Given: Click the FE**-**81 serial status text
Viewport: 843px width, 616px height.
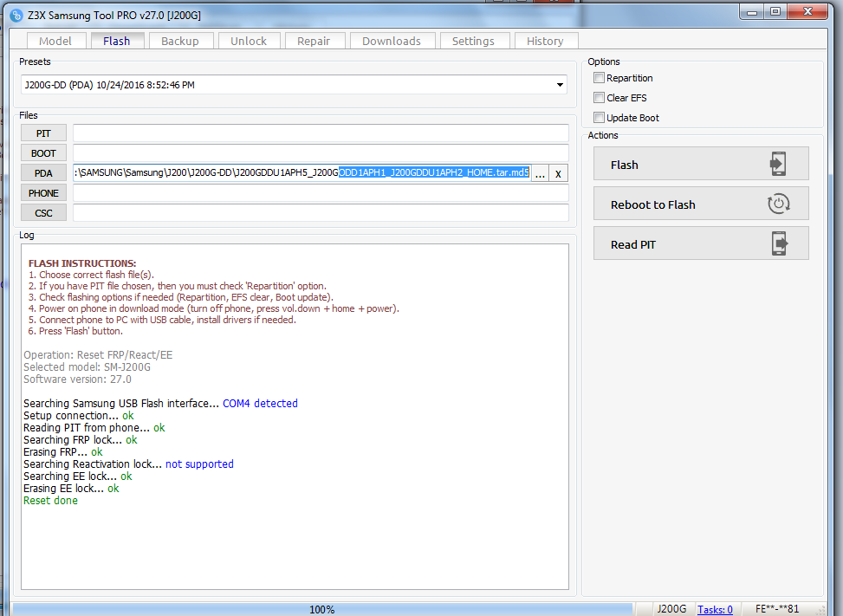Looking at the screenshot, I should (x=777, y=609).
